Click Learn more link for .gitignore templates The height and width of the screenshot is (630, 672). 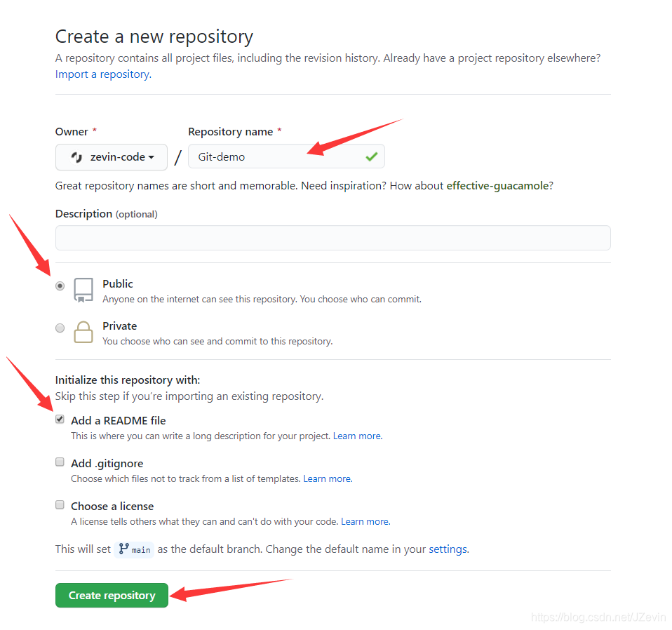(328, 478)
